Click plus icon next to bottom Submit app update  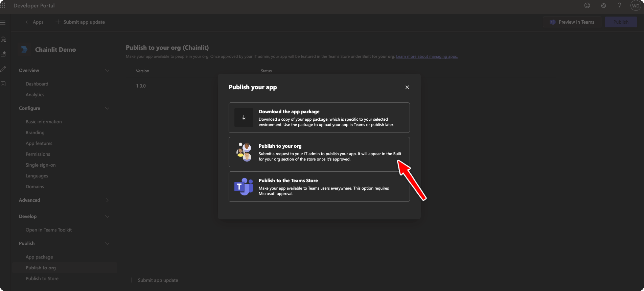[x=132, y=280]
